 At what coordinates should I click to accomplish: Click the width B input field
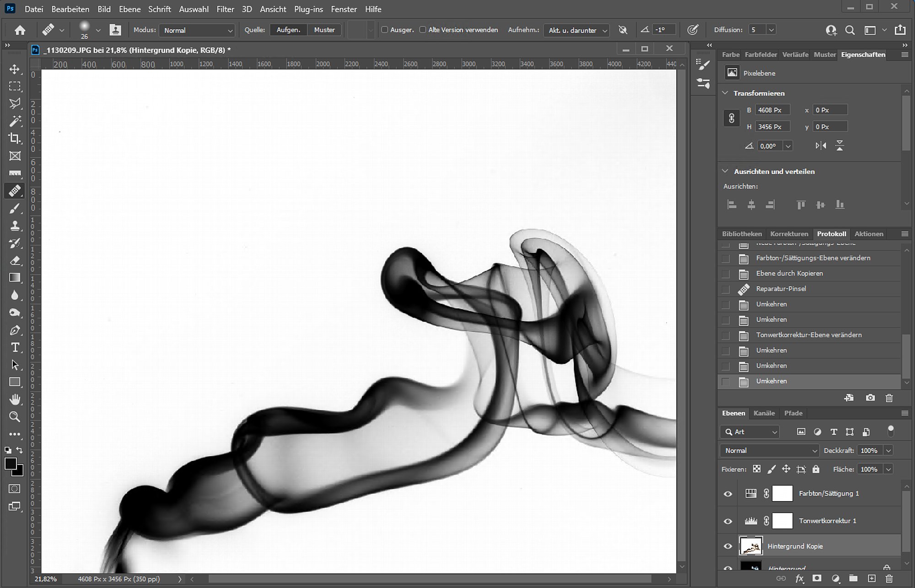point(772,110)
